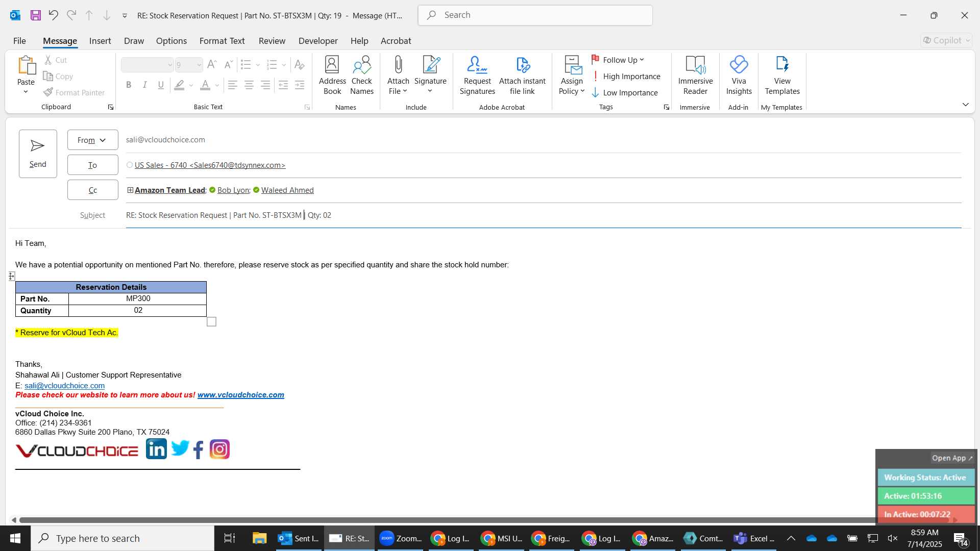The height and width of the screenshot is (551, 980).
Task: Open the Address Book
Action: (332, 76)
